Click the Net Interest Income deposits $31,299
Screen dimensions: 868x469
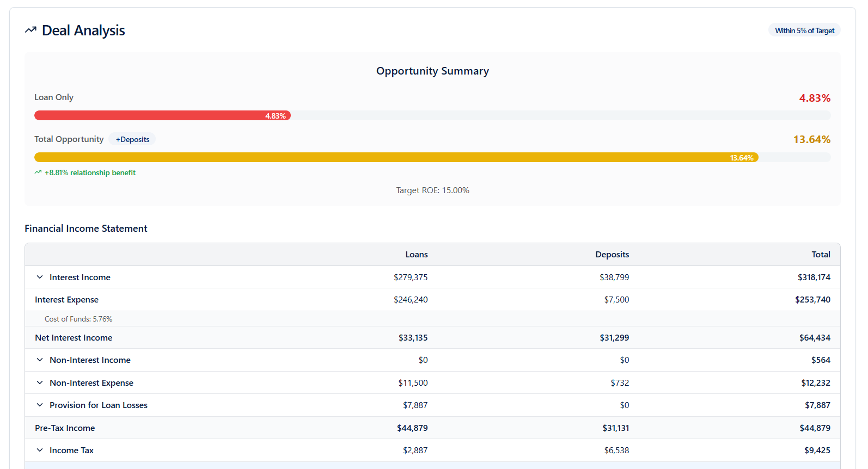pos(614,338)
